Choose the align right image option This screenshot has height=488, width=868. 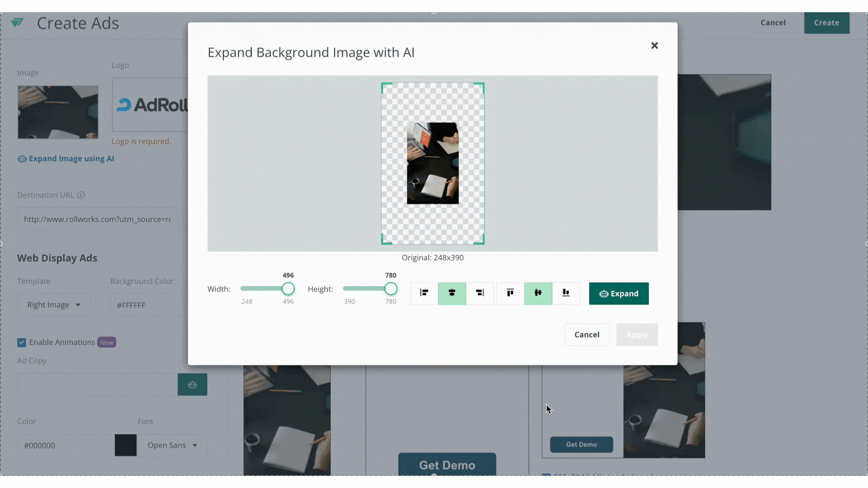click(x=480, y=293)
